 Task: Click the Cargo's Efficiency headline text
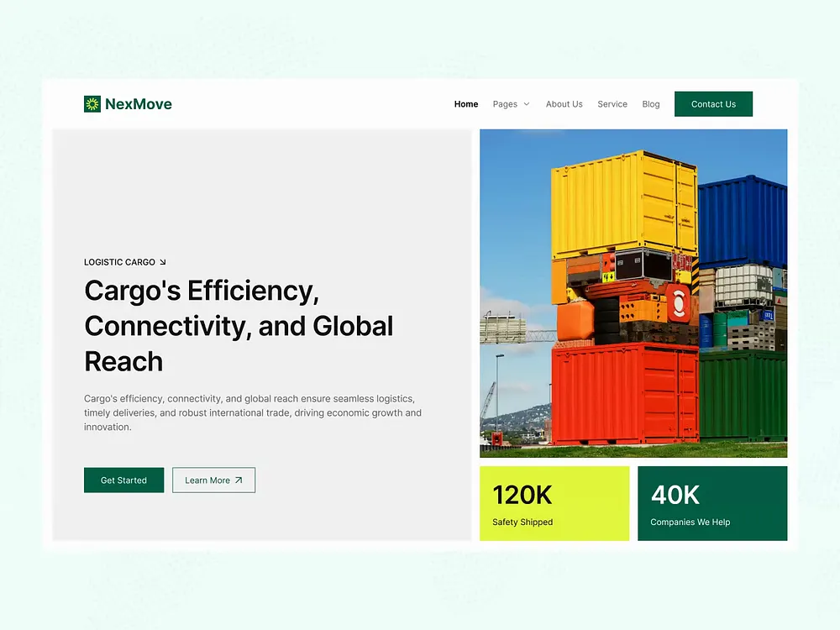(x=239, y=326)
